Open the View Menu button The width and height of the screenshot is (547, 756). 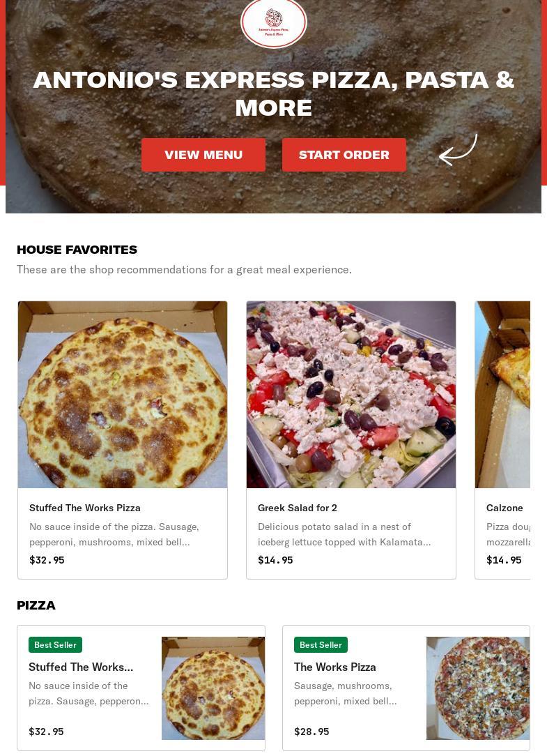pyautogui.click(x=203, y=155)
